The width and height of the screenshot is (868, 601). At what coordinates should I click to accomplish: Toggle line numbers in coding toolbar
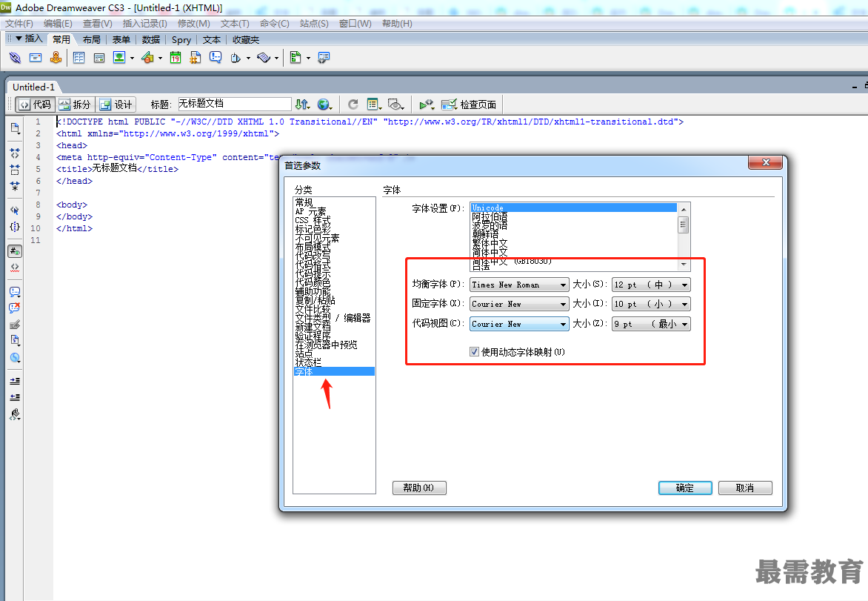(x=15, y=251)
